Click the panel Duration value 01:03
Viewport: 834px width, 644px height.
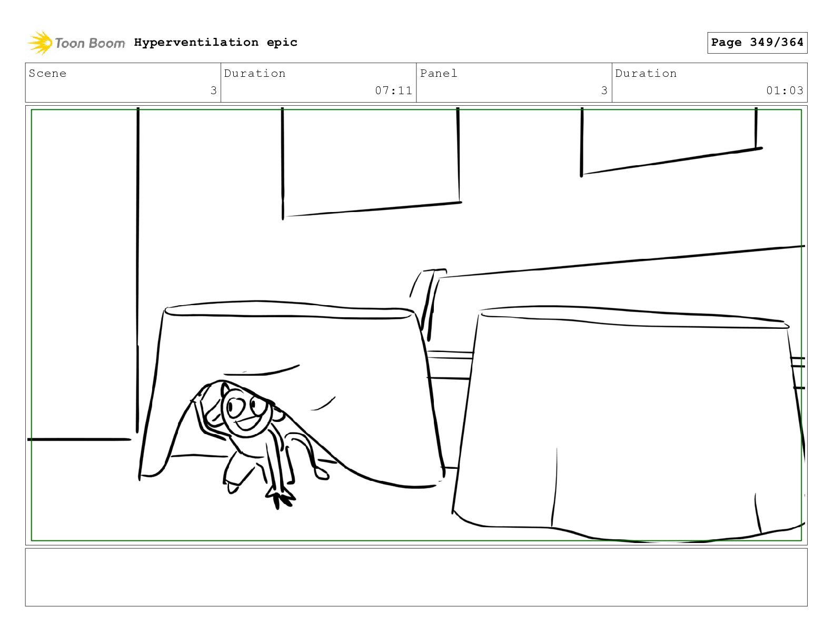click(x=785, y=90)
